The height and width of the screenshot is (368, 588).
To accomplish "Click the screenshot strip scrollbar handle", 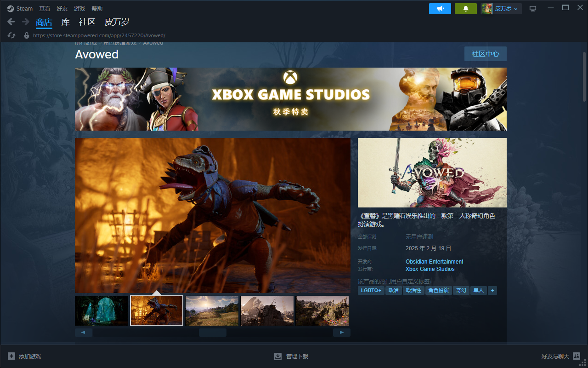I will [212, 332].
